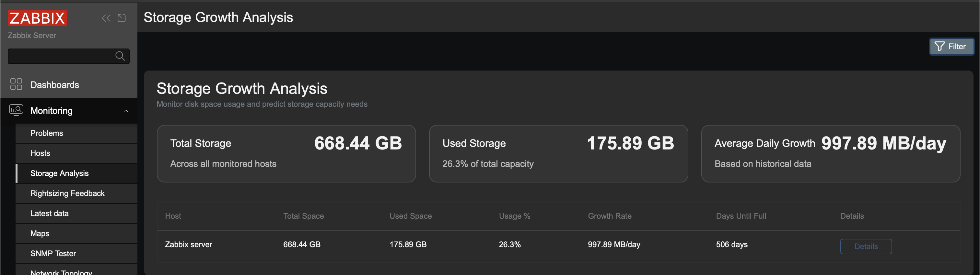This screenshot has height=275, width=980.
Task: Click the sidebar pin/undock icon
Action: (x=121, y=18)
